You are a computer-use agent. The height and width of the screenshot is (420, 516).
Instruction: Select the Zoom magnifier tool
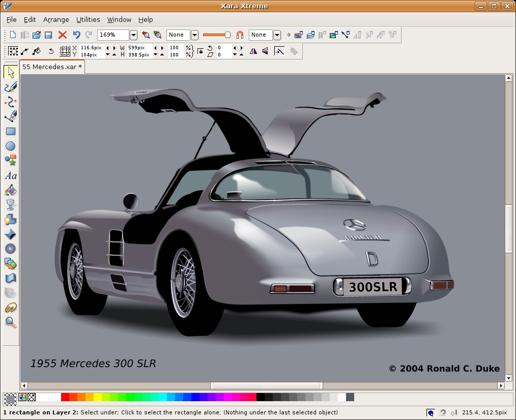11,322
